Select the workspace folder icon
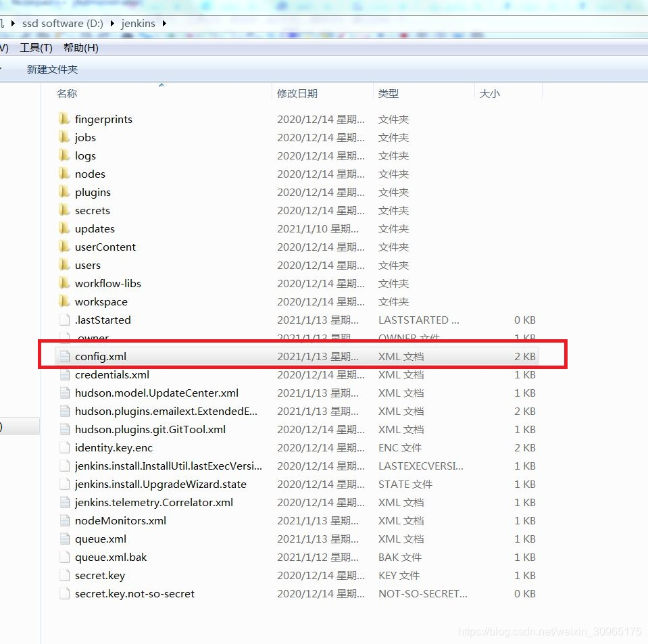Screen dimensions: 648x644 pos(64,301)
